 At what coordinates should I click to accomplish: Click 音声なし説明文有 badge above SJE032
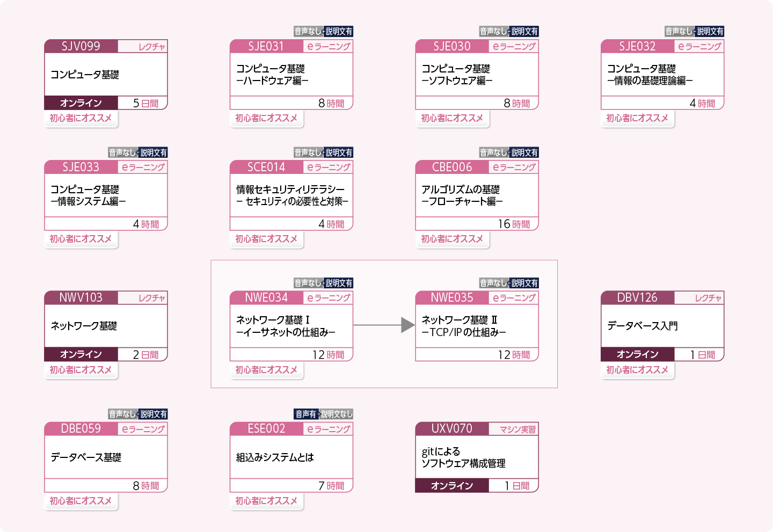[x=695, y=32]
